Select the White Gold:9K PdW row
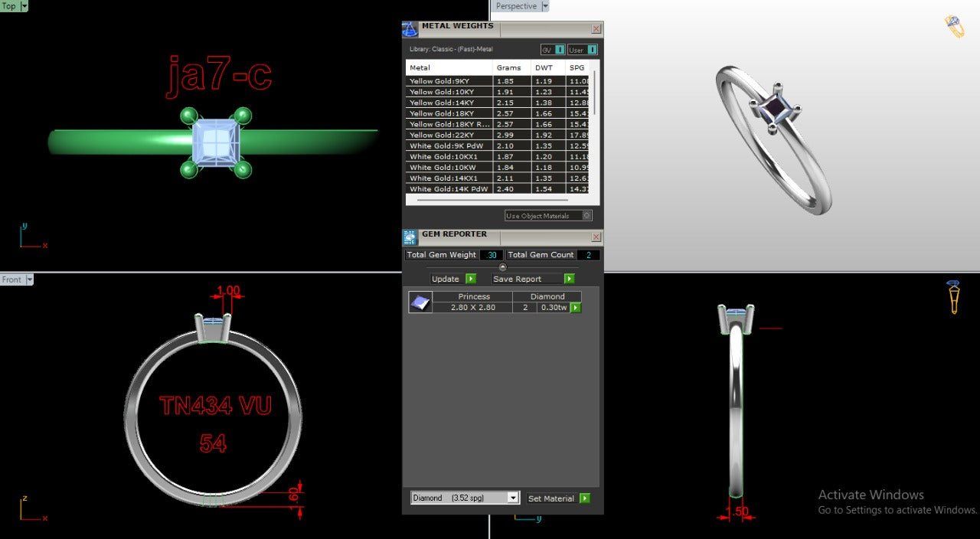This screenshot has width=980, height=539. click(x=498, y=145)
